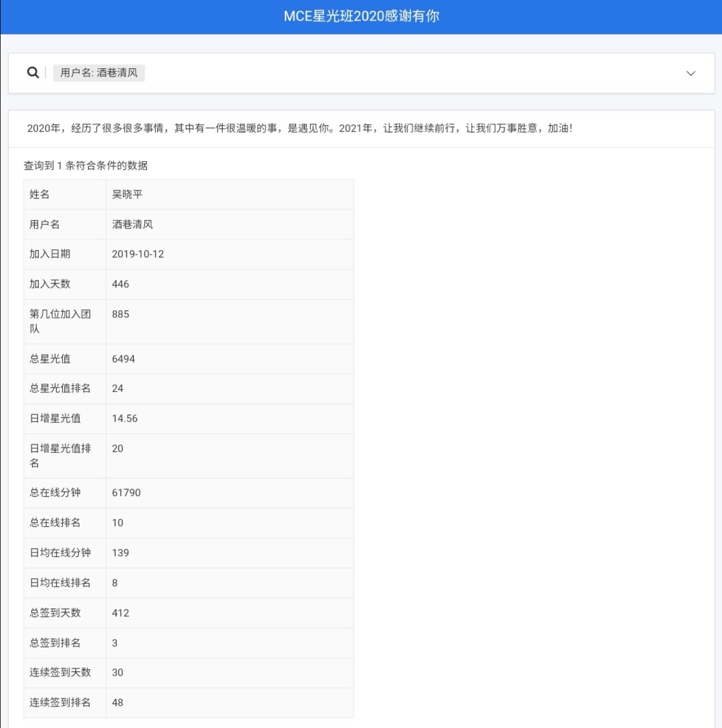The height and width of the screenshot is (728, 722).
Task: Select the 查询到 1 条符合条件的数据 text
Action: [x=86, y=165]
